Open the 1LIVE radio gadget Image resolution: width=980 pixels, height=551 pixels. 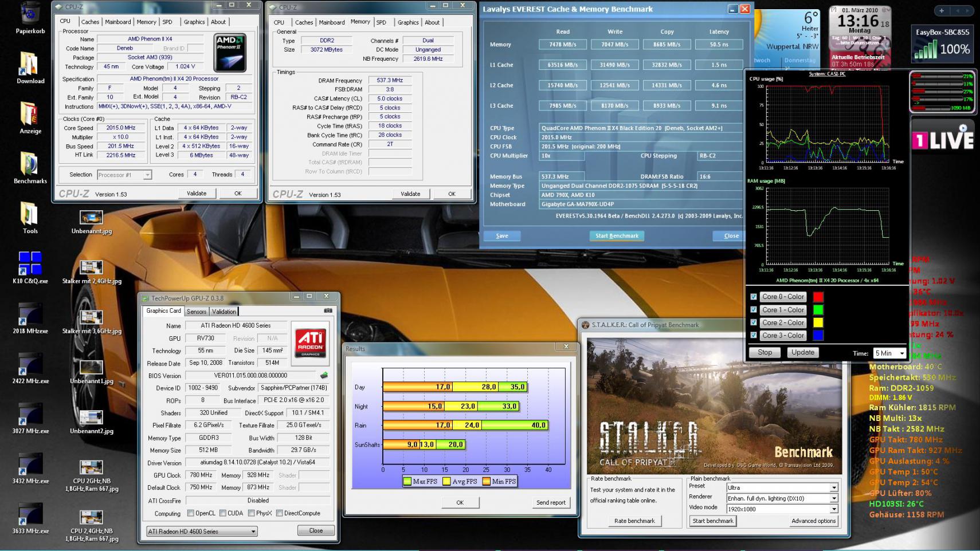(x=943, y=137)
